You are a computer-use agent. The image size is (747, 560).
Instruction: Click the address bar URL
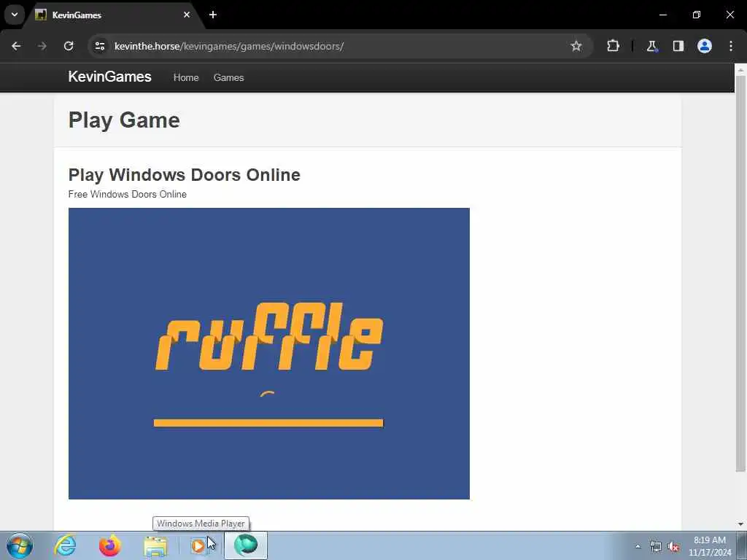point(228,46)
